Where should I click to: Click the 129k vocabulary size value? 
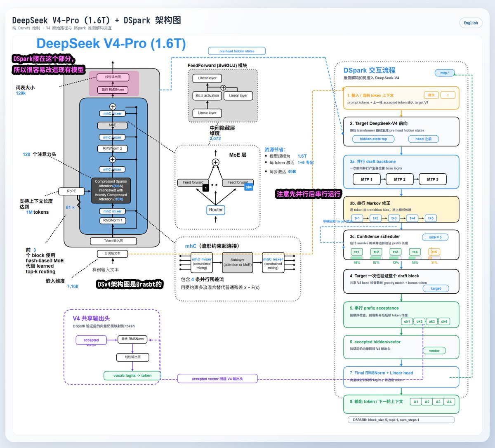[21, 93]
